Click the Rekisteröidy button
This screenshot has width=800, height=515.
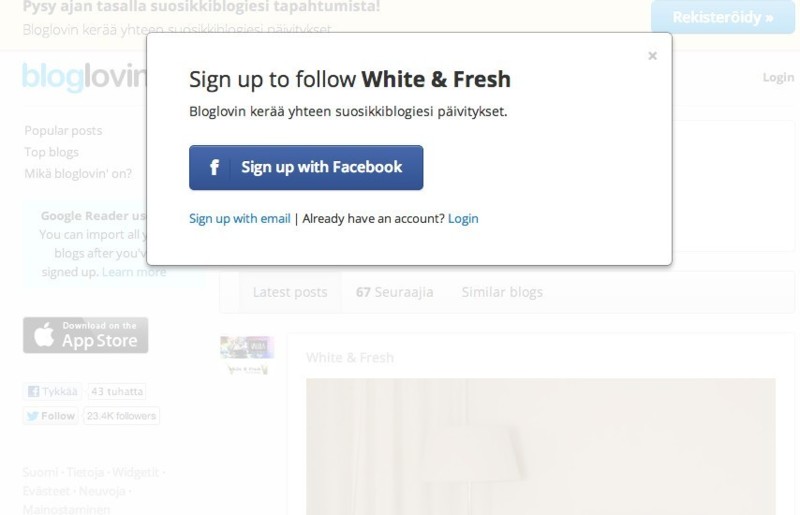click(722, 17)
